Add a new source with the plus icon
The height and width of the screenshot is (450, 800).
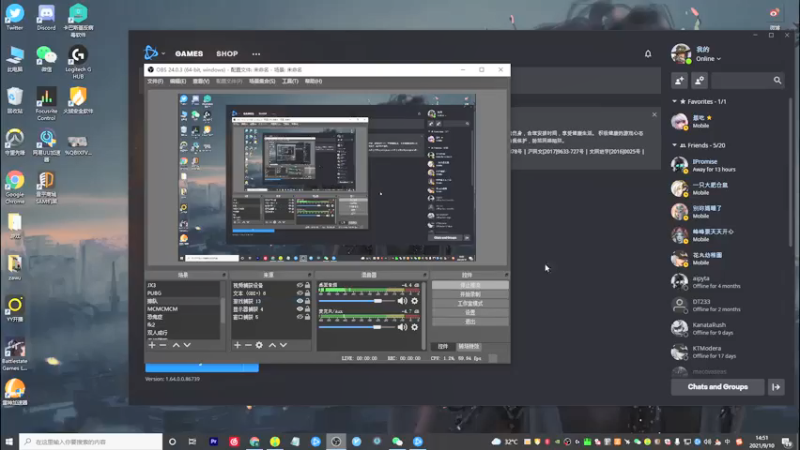237,345
